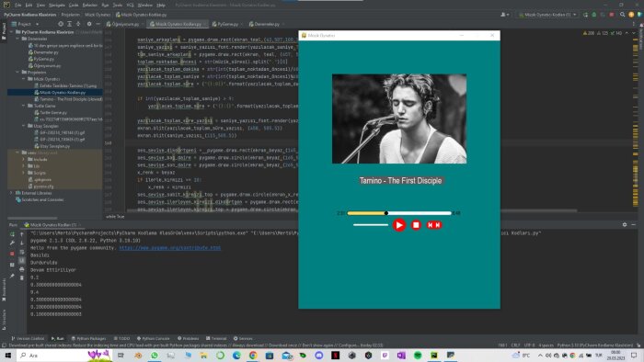The width and height of the screenshot is (644, 362).
Task: Print the Run console output
Action: [x=22, y=269]
